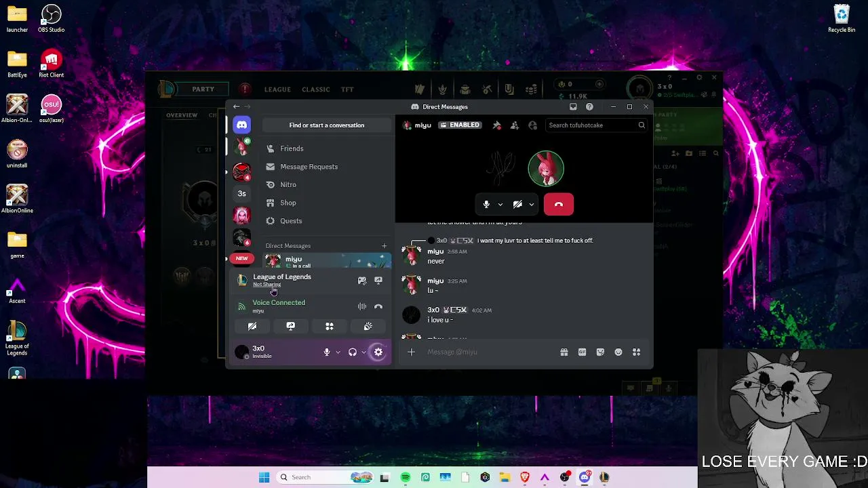The width and height of the screenshot is (868, 488).
Task: Open the Voice Connected status details
Action: point(279,303)
